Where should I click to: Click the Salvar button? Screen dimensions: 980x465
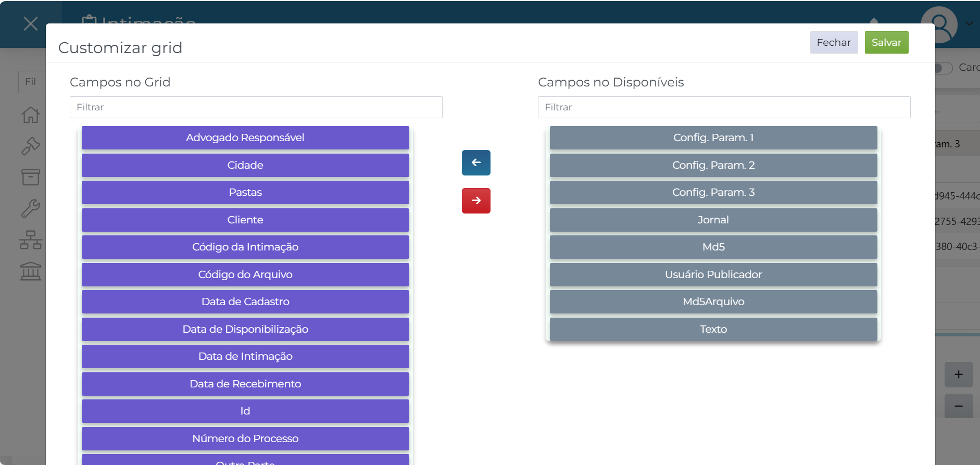pyautogui.click(x=886, y=42)
